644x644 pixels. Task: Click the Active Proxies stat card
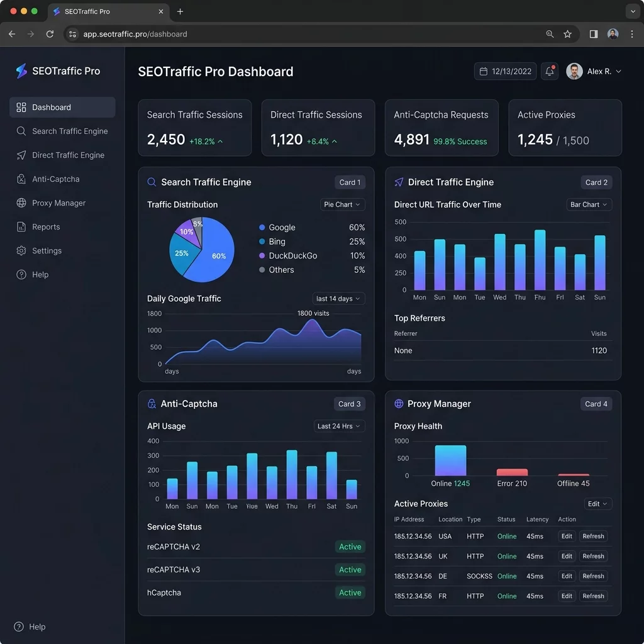pos(565,128)
